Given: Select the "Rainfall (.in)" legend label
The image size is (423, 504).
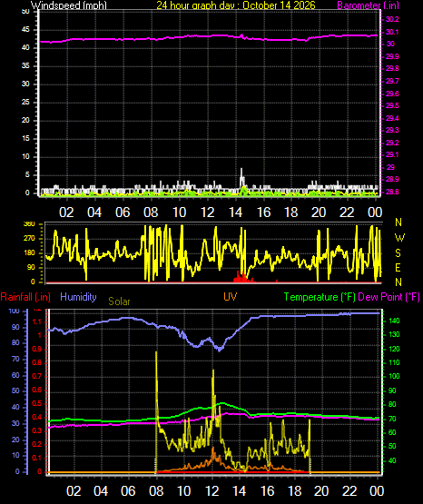Looking at the screenshot, I should pyautogui.click(x=25, y=297).
